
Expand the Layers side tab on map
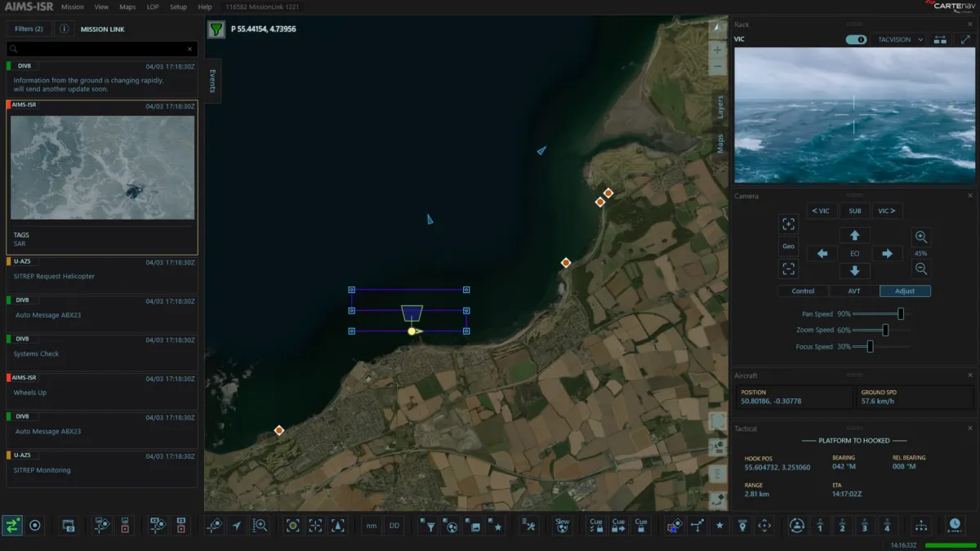(719, 107)
